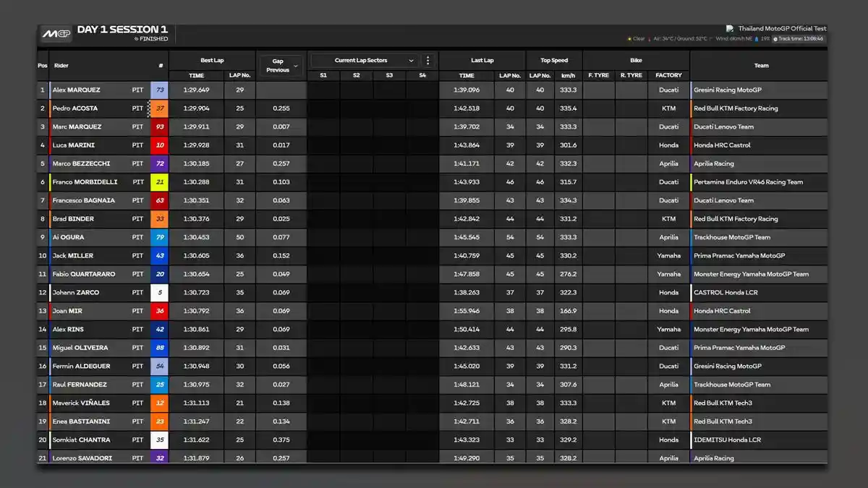Click number badge 73 of Alex Marquez
This screenshot has height=488, width=868.
pos(160,90)
